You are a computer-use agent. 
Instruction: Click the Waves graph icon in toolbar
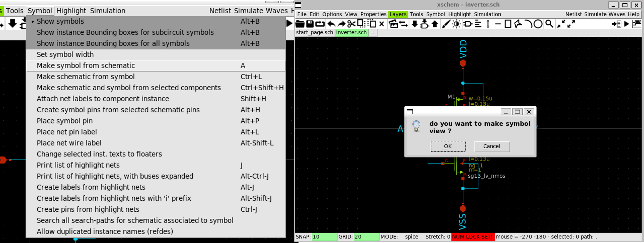coord(636,24)
